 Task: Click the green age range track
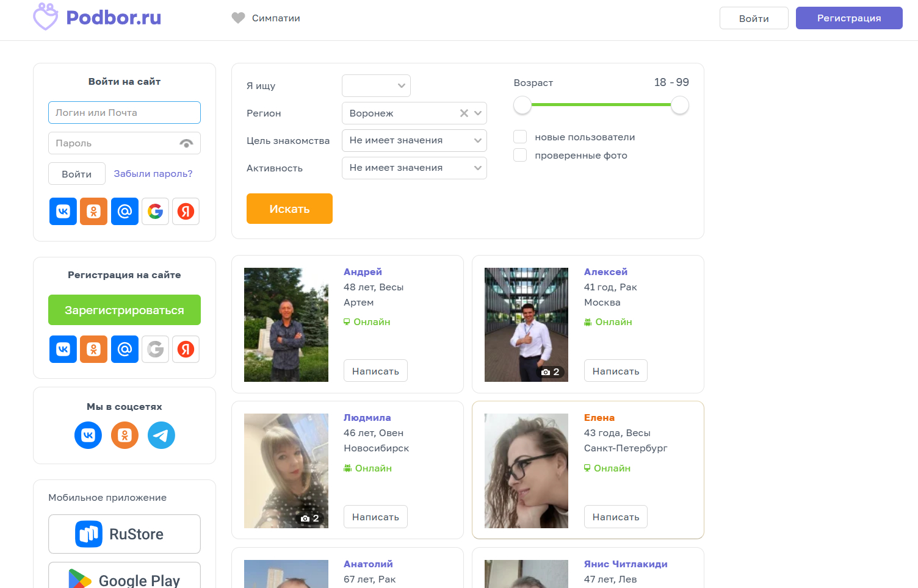pos(601,105)
